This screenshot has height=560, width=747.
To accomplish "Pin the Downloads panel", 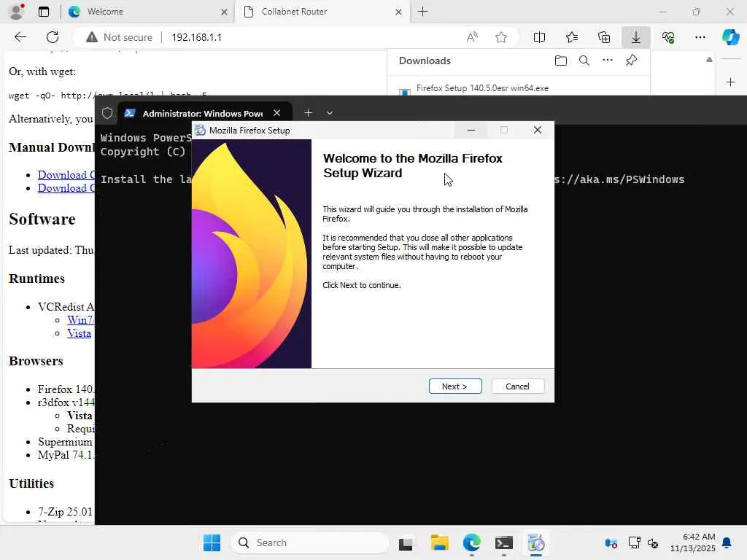I will (x=631, y=60).
